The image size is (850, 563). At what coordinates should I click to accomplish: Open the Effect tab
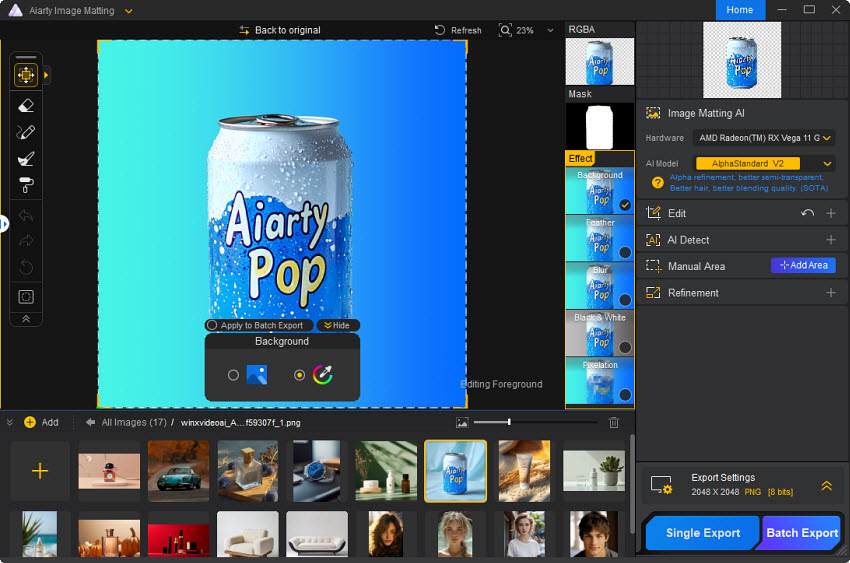coord(580,159)
